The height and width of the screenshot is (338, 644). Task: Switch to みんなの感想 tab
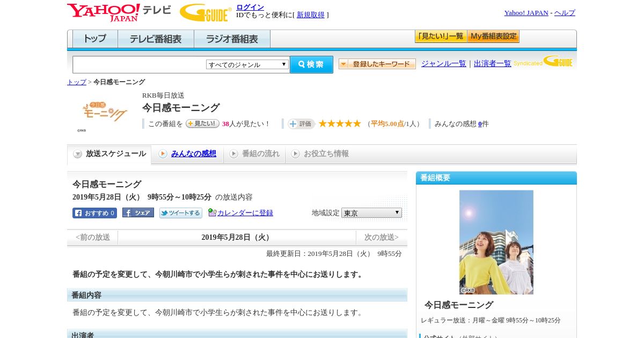pyautogui.click(x=188, y=154)
